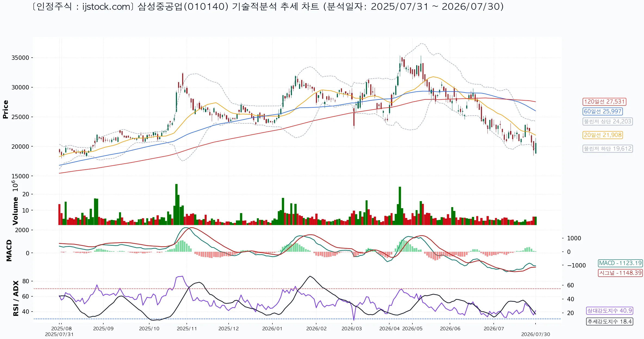Click the −1000 tick on MACD right axis
This screenshot has height=339, width=644.
click(x=576, y=265)
